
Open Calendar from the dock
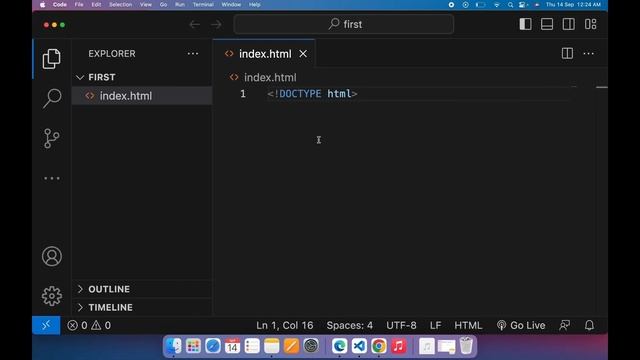click(232, 346)
